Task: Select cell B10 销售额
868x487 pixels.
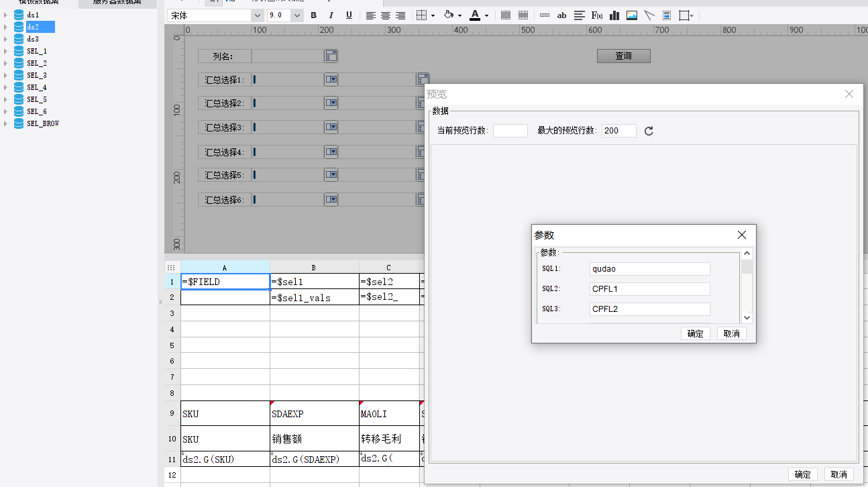Action: [315, 439]
